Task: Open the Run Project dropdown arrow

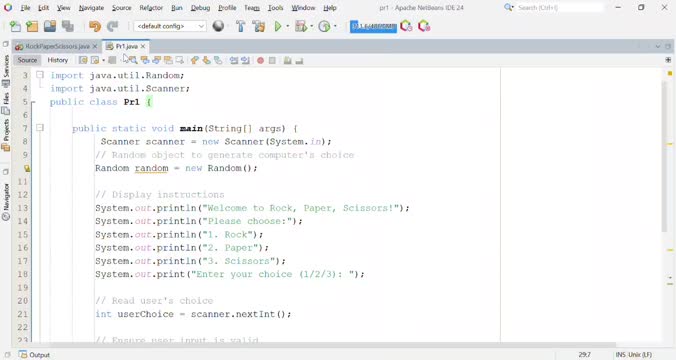Action: pos(288,26)
